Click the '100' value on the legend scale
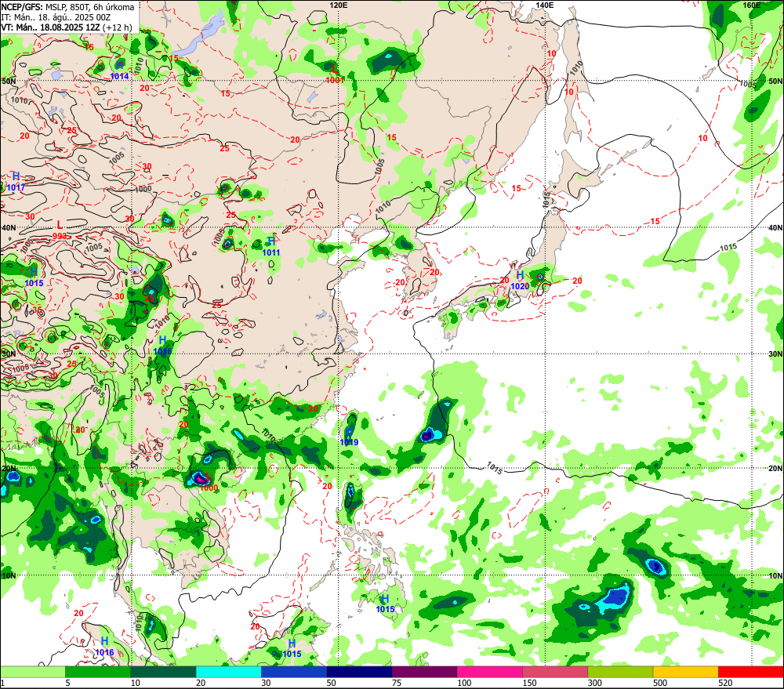The width and height of the screenshot is (784, 689). [464, 683]
